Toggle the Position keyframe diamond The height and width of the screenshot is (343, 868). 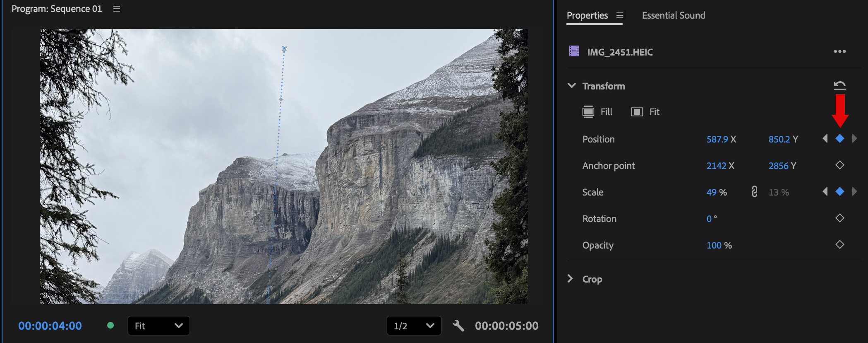click(839, 139)
